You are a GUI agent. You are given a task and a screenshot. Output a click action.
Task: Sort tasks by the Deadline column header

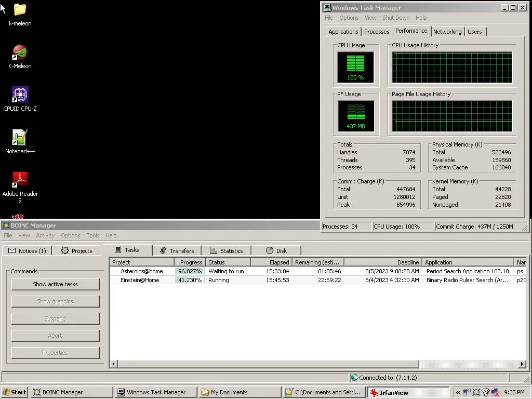(x=383, y=262)
